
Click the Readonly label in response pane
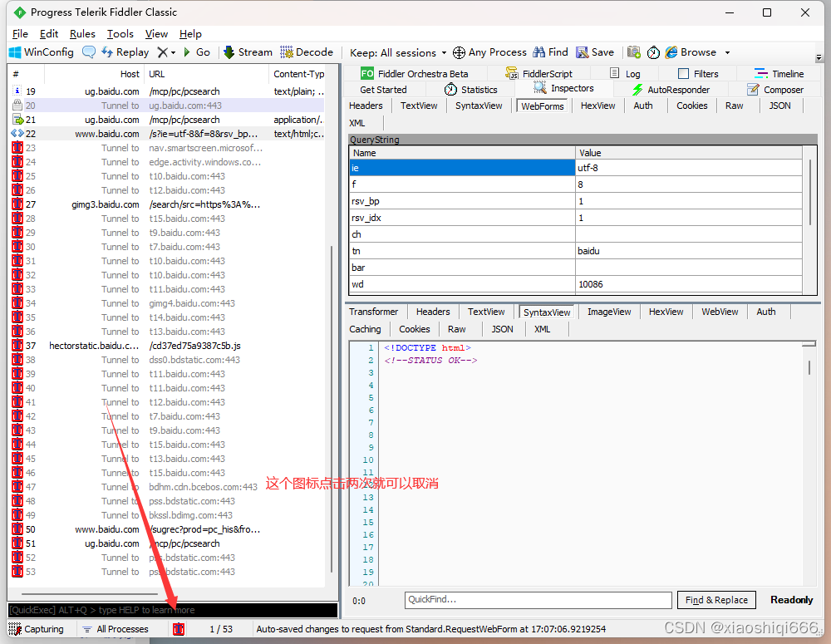[791, 600]
